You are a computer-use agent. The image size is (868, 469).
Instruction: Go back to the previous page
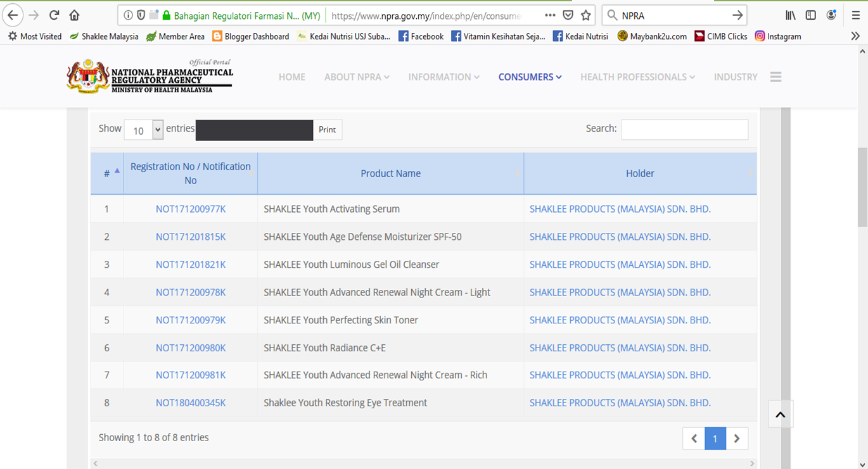13,15
